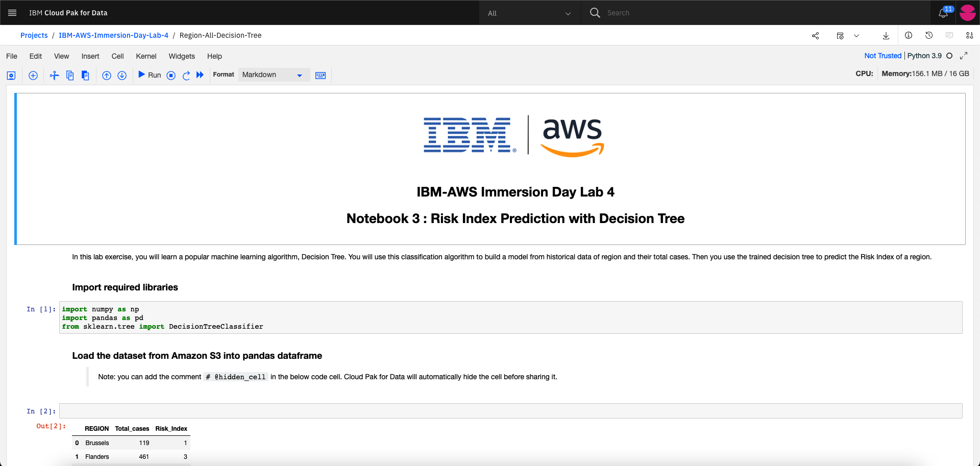Insert a new cell below
This screenshot has height=466, width=980.
(x=33, y=76)
